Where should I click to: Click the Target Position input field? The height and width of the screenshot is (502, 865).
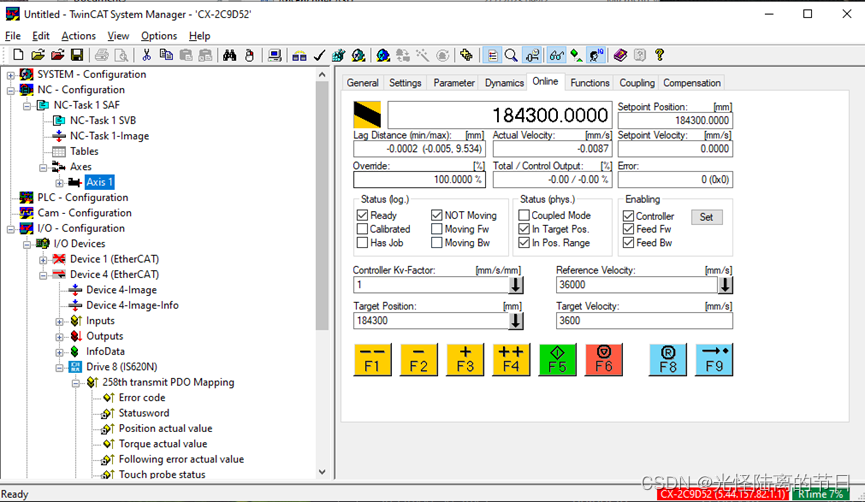pos(431,321)
